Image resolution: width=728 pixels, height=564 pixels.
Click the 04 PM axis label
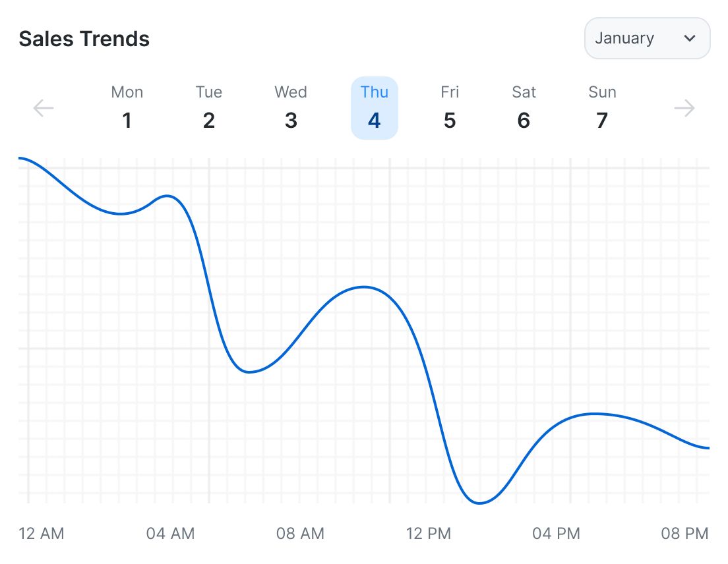pos(556,533)
